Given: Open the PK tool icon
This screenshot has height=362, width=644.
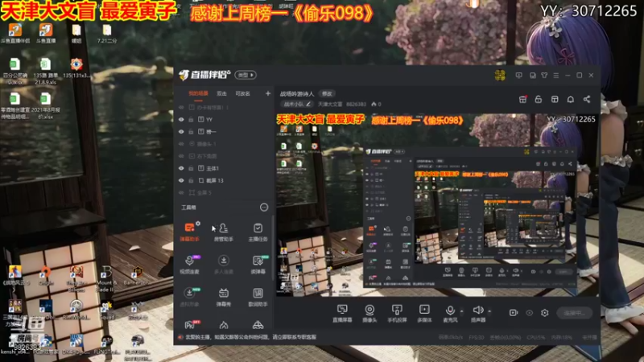Looking at the screenshot, I should coord(190,325).
